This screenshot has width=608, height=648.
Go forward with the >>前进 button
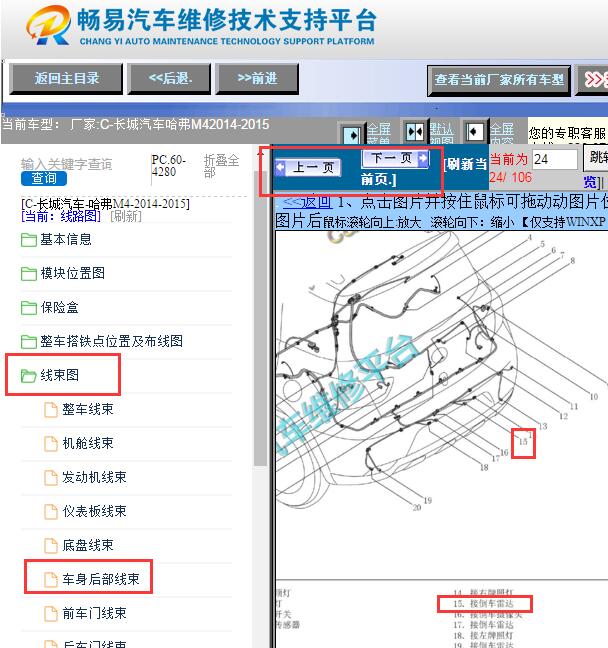click(x=257, y=79)
